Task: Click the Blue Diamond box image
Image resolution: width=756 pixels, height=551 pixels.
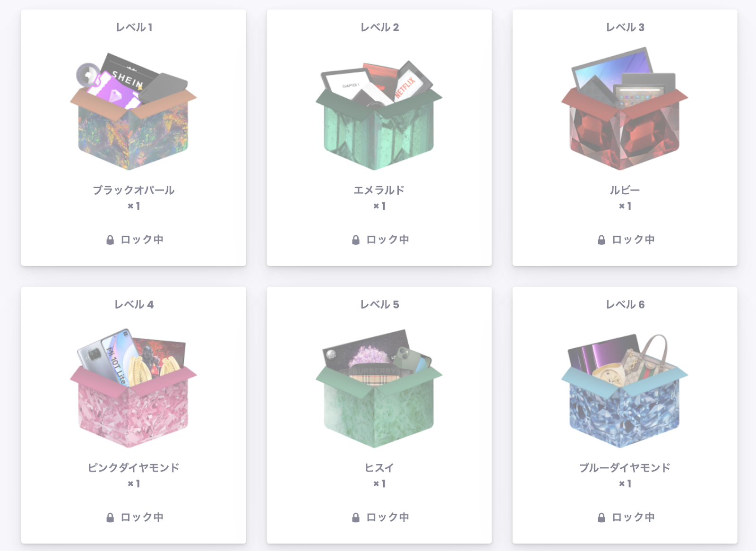Action: (625, 391)
